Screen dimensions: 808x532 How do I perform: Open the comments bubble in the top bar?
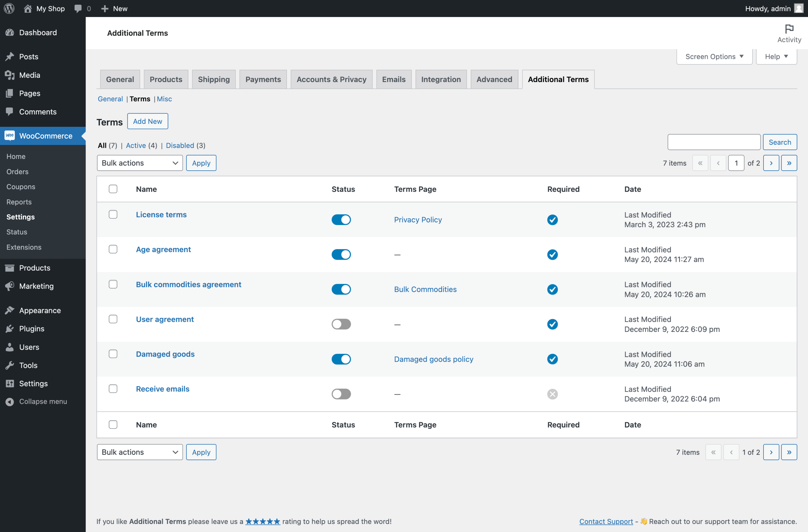click(77, 8)
